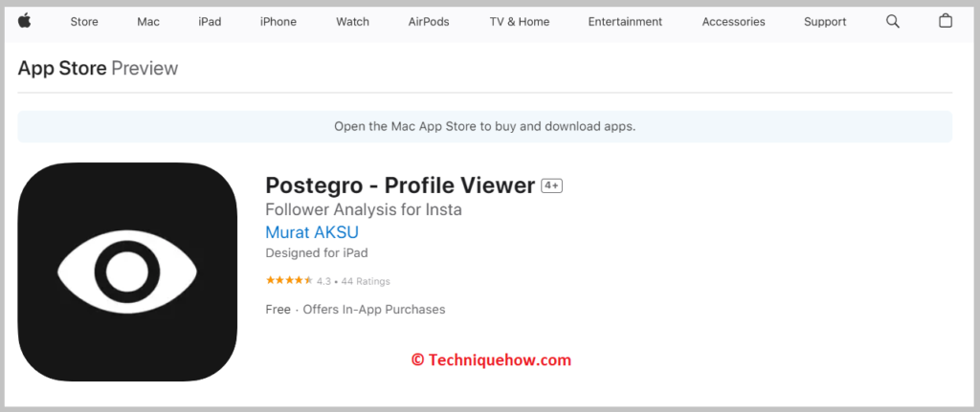Click the Open the Mac App Store banner
The height and width of the screenshot is (412, 980).
[x=485, y=127]
